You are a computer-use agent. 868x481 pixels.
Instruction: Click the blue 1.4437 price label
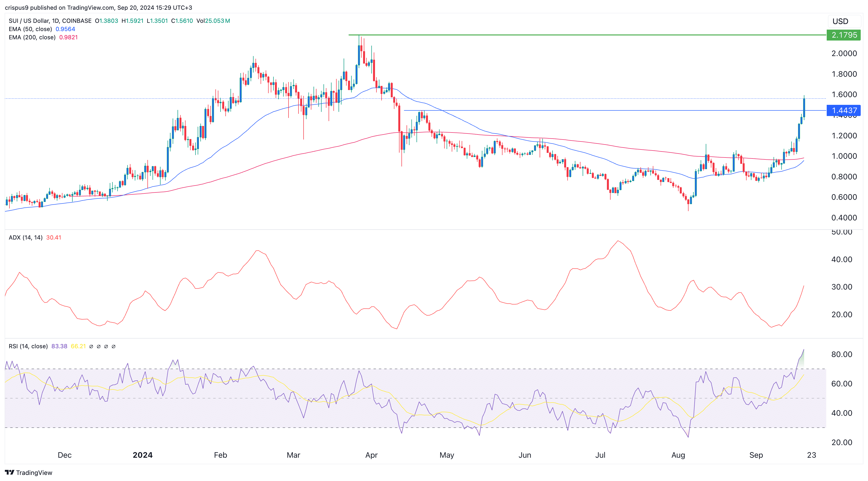pos(844,110)
